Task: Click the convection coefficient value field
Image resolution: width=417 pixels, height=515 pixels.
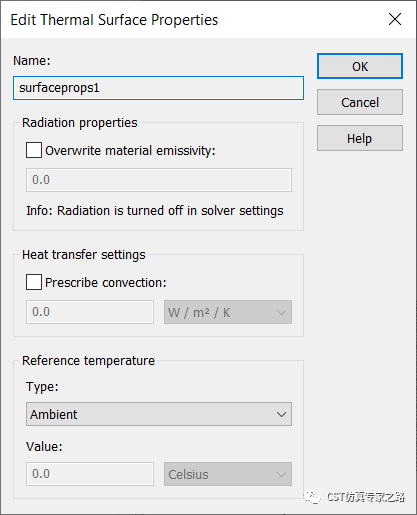Action: point(90,312)
